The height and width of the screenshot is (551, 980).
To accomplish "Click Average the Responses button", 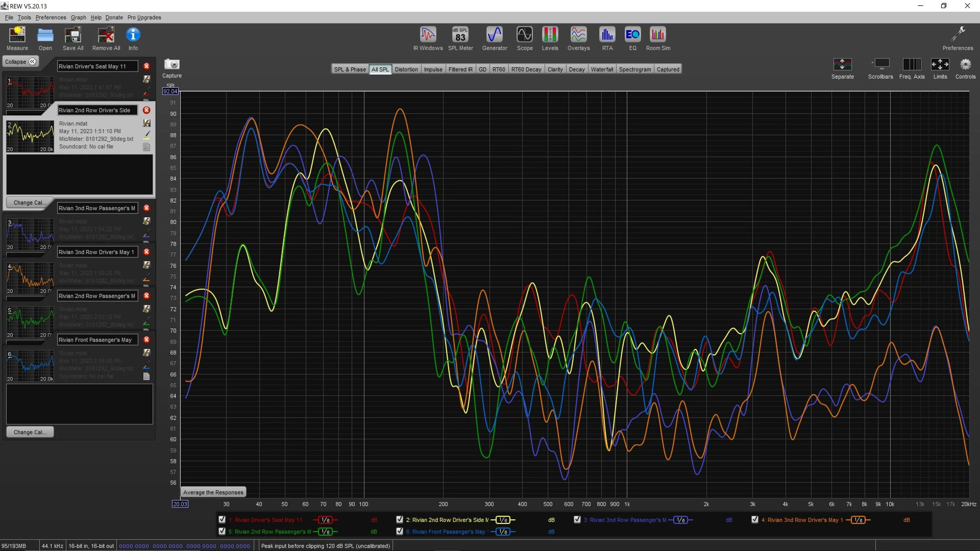I will tap(213, 492).
